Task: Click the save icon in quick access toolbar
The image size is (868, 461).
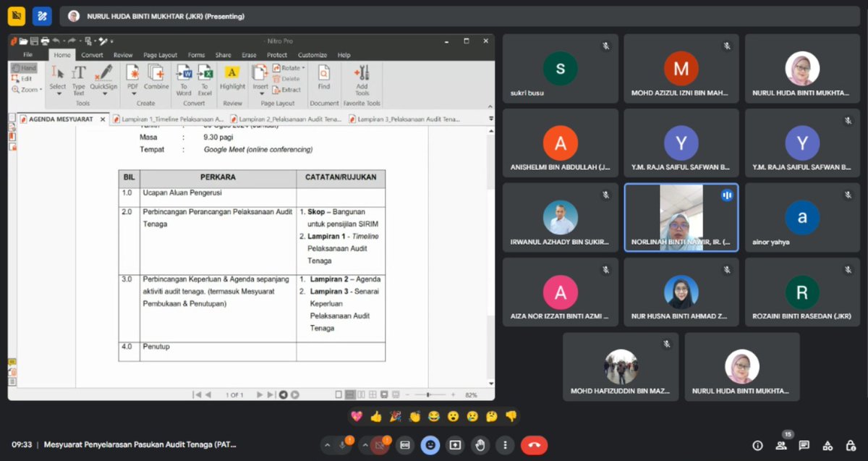Action: coord(34,41)
